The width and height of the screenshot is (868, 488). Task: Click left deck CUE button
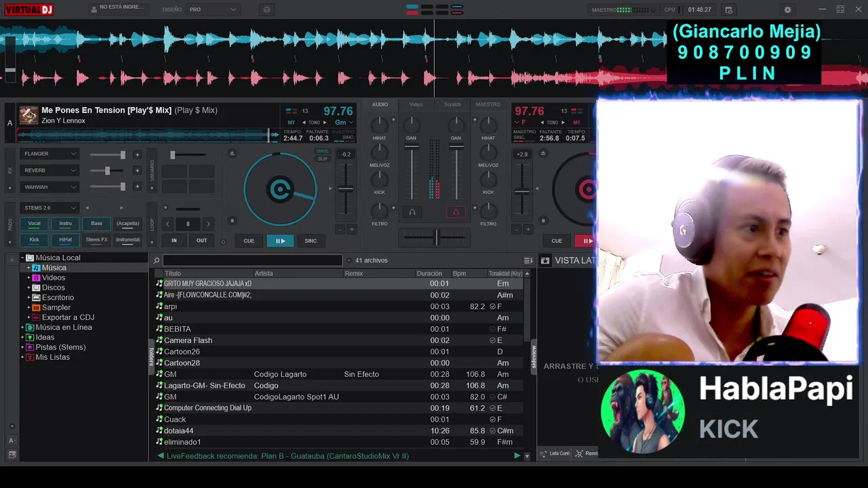click(249, 241)
